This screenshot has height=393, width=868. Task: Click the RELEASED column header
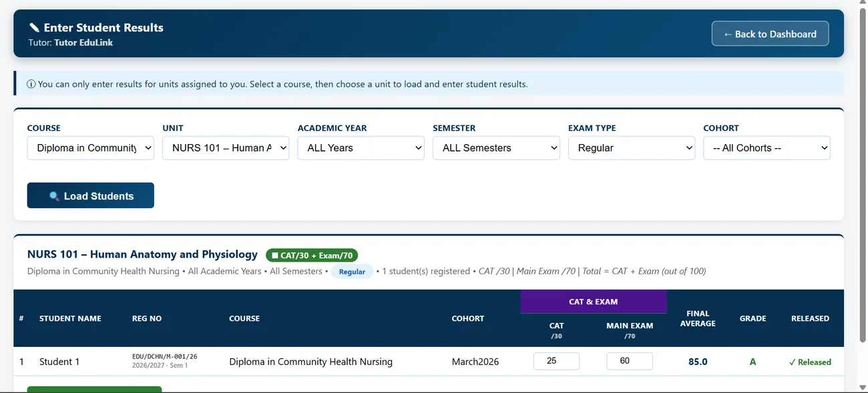[x=810, y=318]
